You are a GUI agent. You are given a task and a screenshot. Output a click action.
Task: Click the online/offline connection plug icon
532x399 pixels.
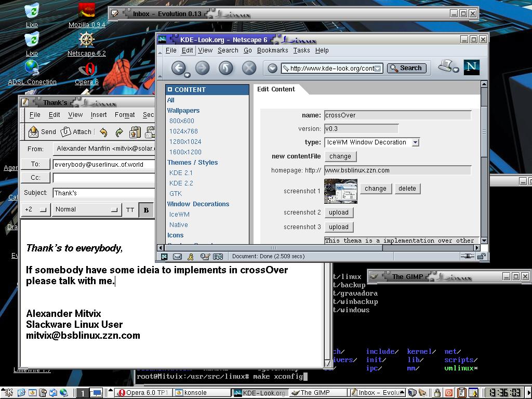coord(467,256)
